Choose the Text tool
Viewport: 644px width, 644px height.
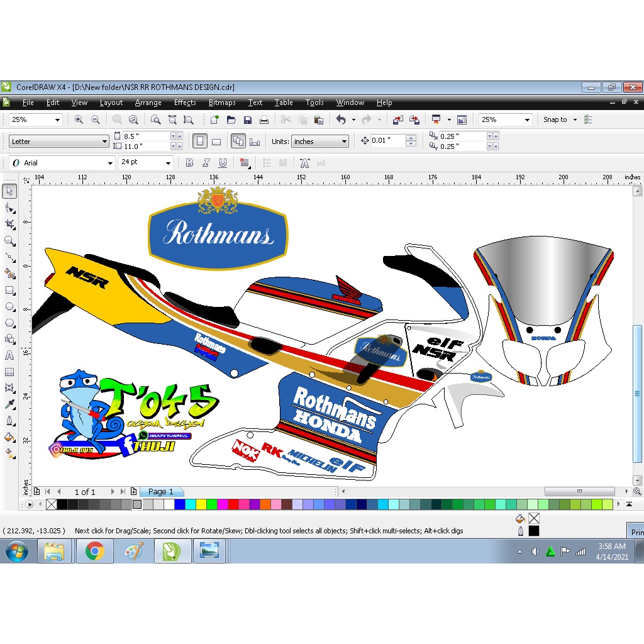pyautogui.click(x=9, y=356)
